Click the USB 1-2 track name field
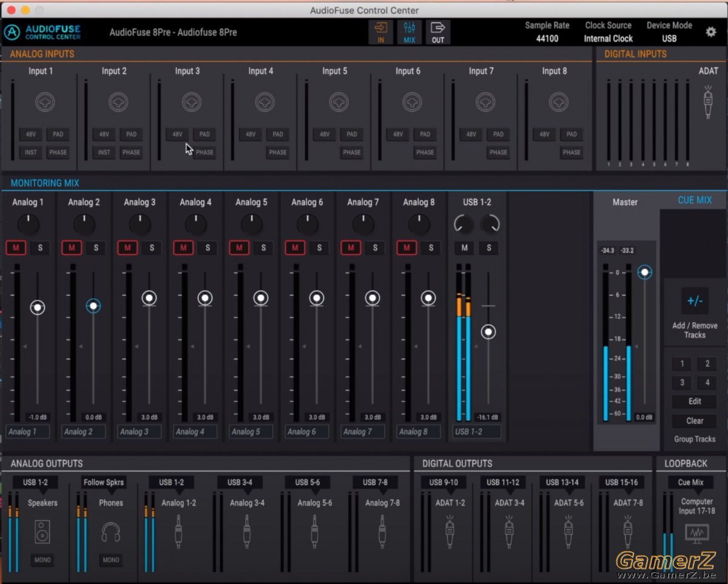728x584 pixels. 477,432
